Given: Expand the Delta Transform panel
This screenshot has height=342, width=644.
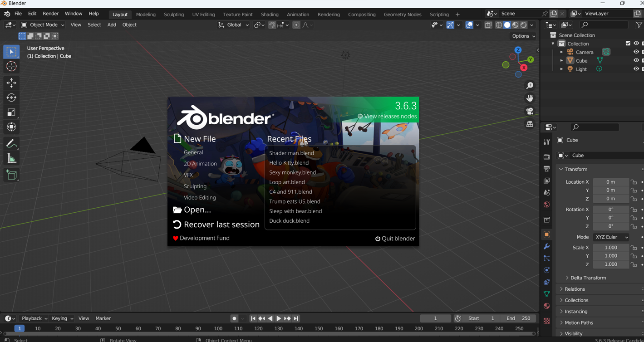Looking at the screenshot, I should [x=588, y=278].
